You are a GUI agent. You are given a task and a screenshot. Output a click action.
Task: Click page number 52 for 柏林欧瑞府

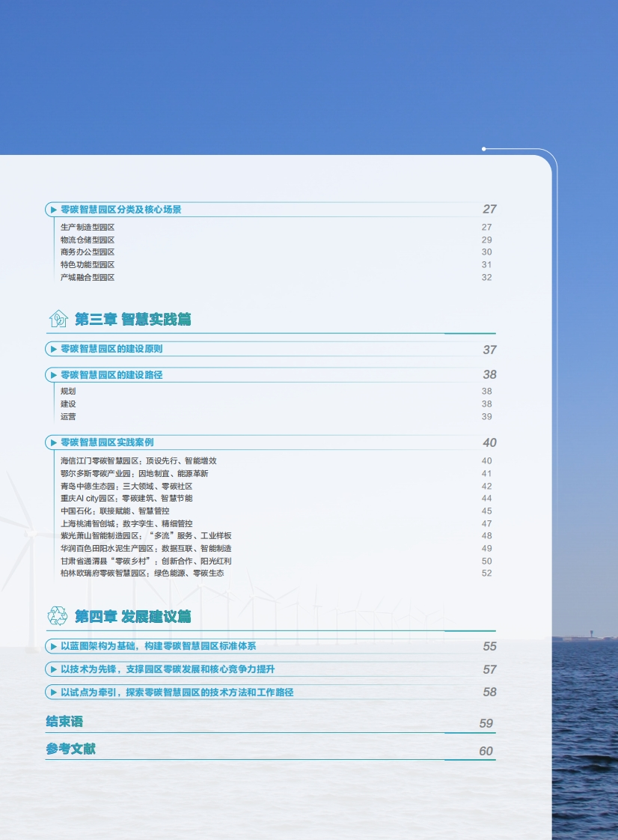(x=486, y=573)
